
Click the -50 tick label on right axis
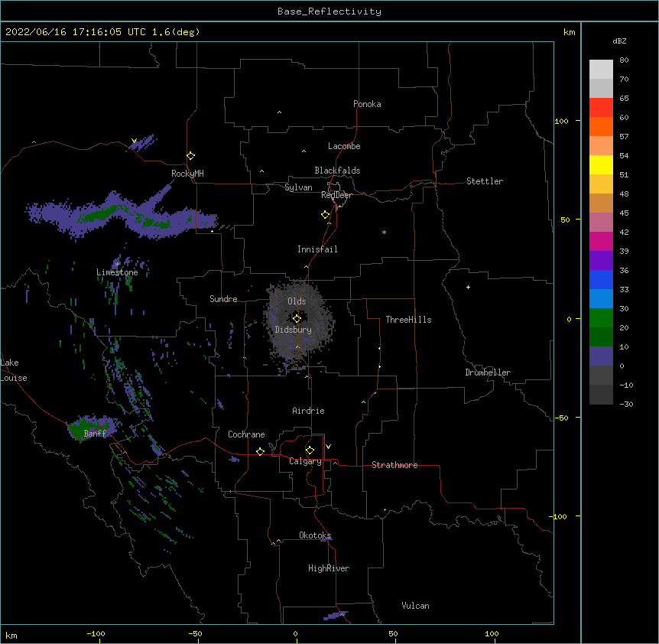561,418
